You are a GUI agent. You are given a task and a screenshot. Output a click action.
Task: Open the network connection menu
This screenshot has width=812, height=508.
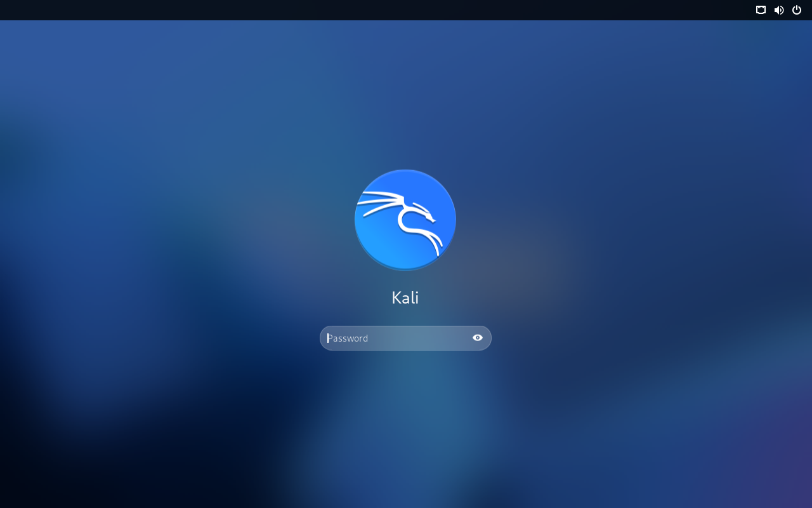[761, 10]
